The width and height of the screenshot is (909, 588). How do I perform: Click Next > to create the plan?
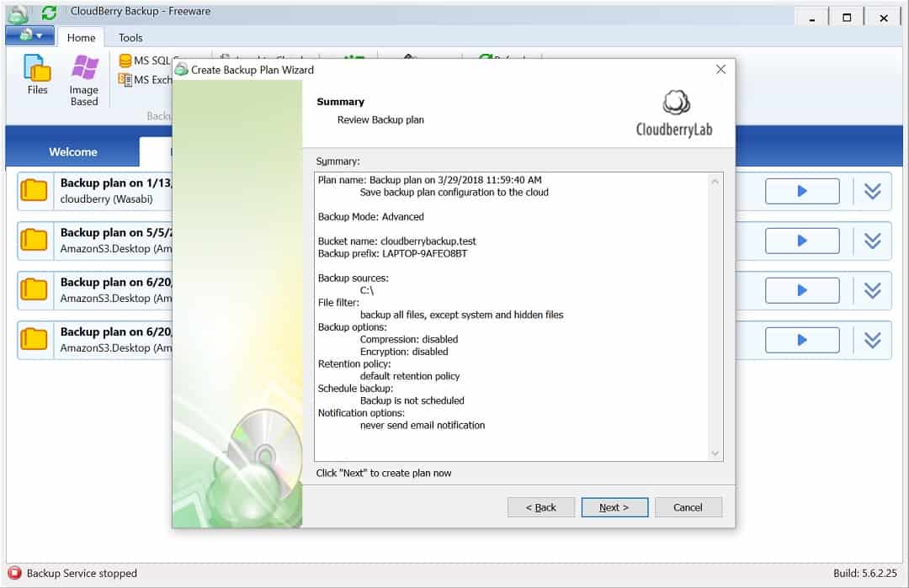[614, 507]
